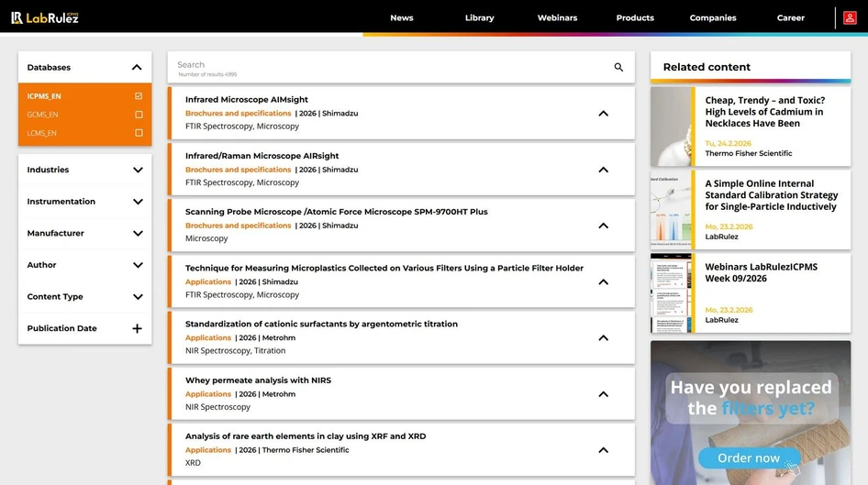868x485 pixels.
Task: Click the Related content heading
Action: coord(707,67)
